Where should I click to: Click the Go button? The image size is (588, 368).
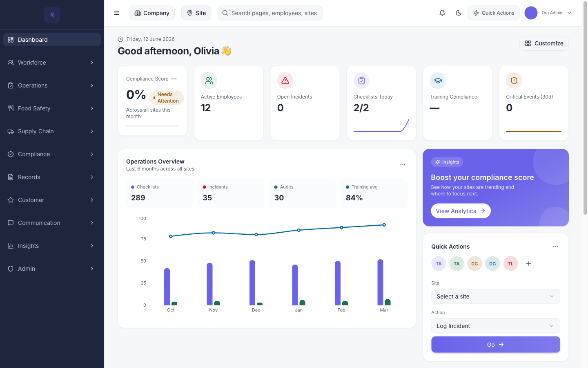click(496, 345)
